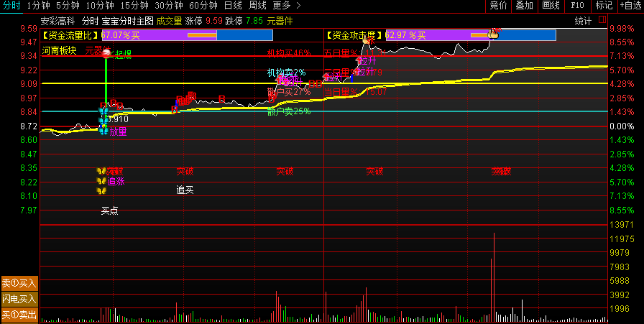
Task: Open the 10分钟 chart tab
Action: [100, 6]
